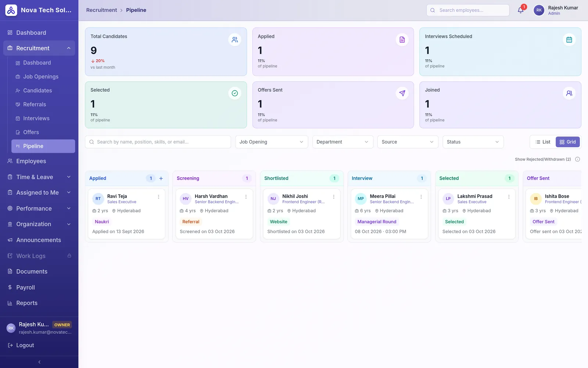
Task: Click Work Logs lock icon
Action: click(69, 256)
